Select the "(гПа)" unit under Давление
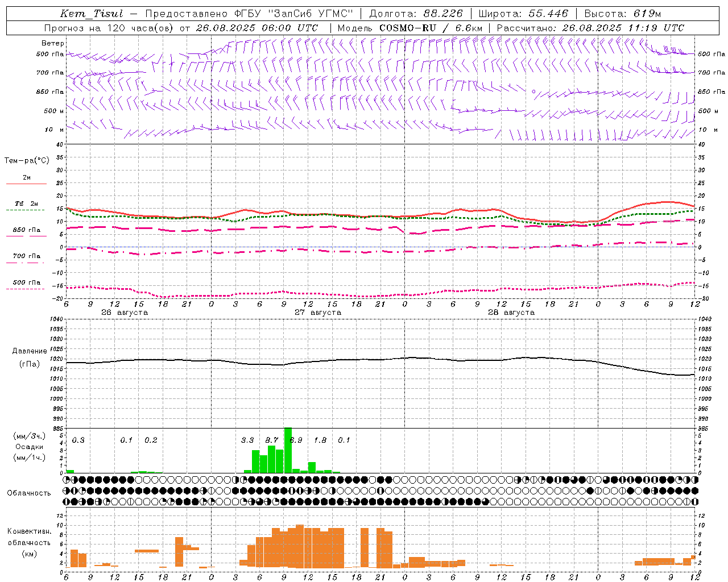The width and height of the screenshot is (728, 582). [30, 364]
